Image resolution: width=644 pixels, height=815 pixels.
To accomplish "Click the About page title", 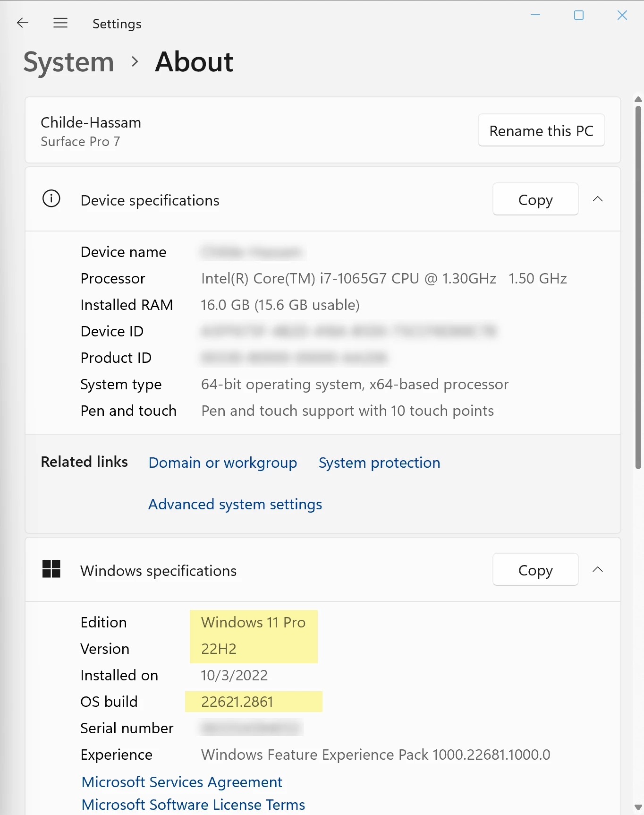I will pos(194,62).
